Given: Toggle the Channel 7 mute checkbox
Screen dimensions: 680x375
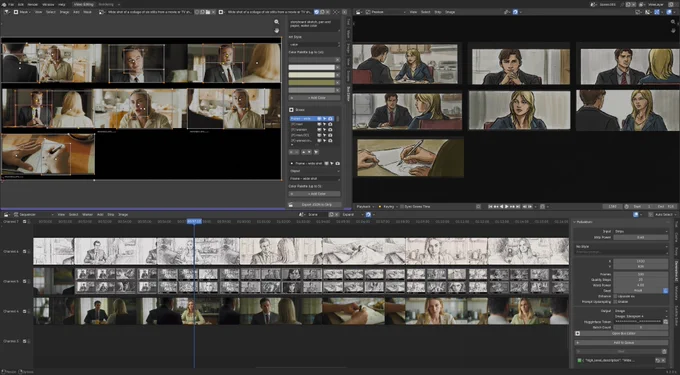Looking at the screenshot, I should (24, 222).
